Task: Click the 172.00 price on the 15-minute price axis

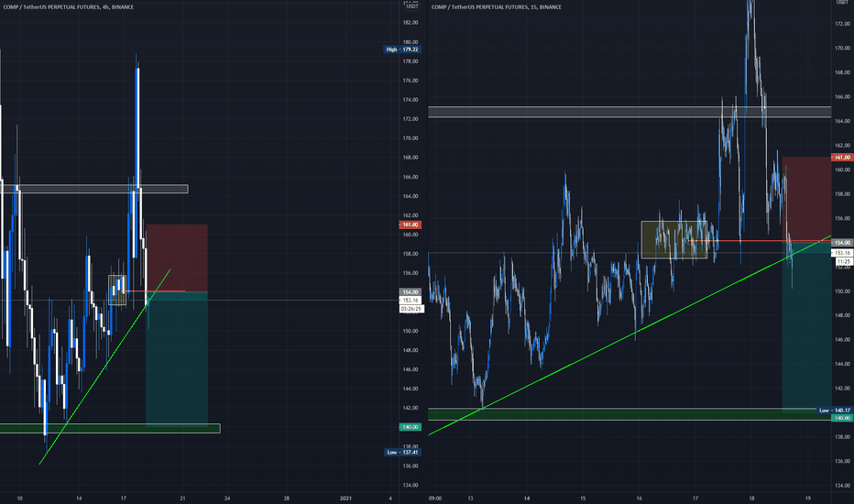Action: 843,24
